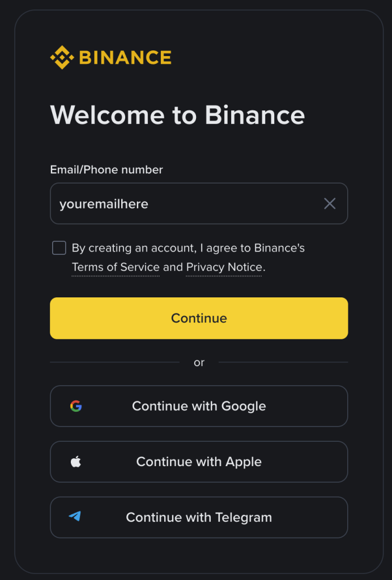Image resolution: width=392 pixels, height=580 pixels.
Task: Click the "or" divider text
Action: click(199, 362)
